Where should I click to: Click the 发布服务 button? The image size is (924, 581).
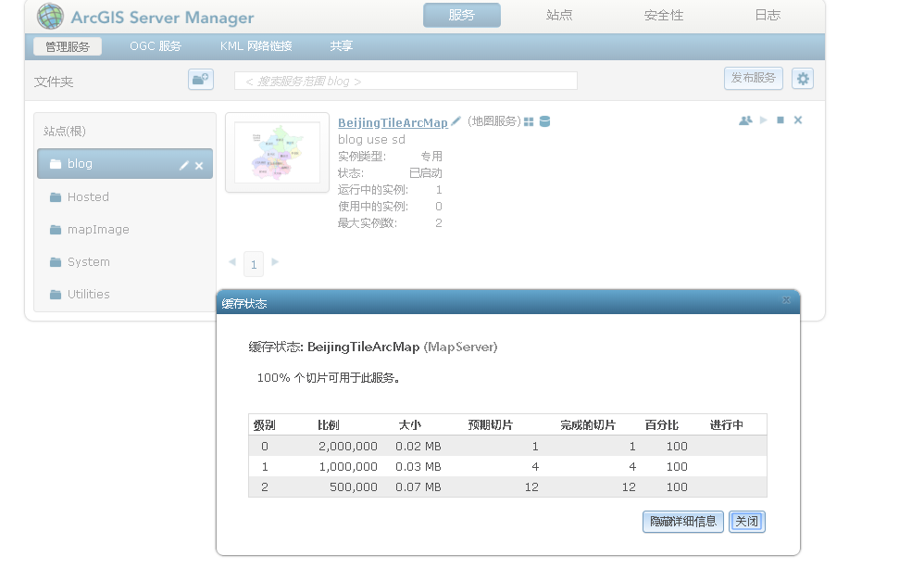pos(753,79)
